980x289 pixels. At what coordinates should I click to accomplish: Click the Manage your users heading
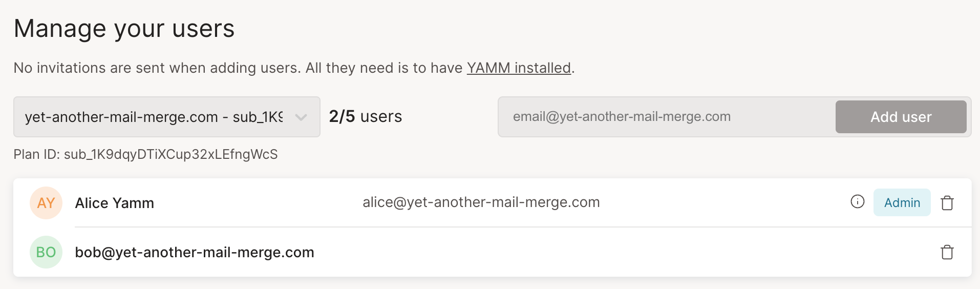124,29
